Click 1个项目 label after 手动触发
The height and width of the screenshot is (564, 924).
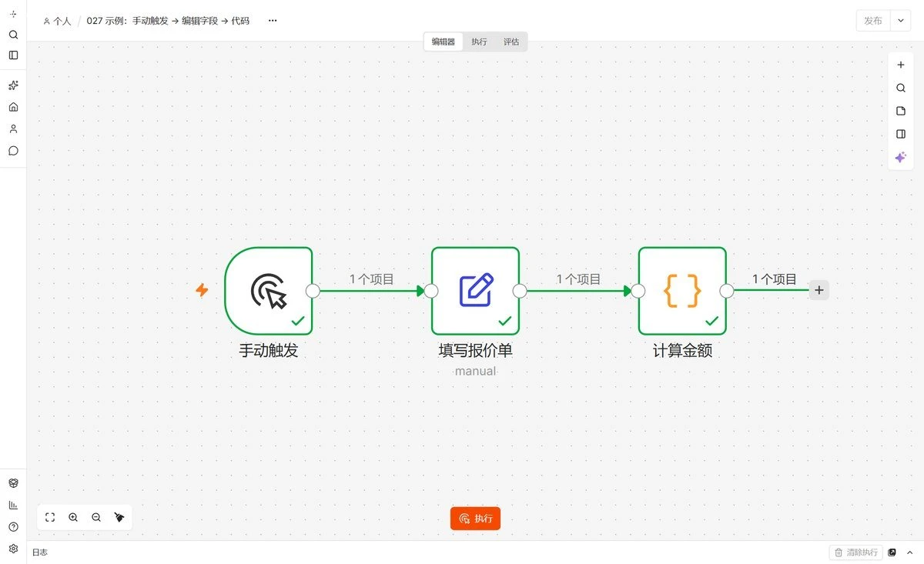tap(372, 279)
